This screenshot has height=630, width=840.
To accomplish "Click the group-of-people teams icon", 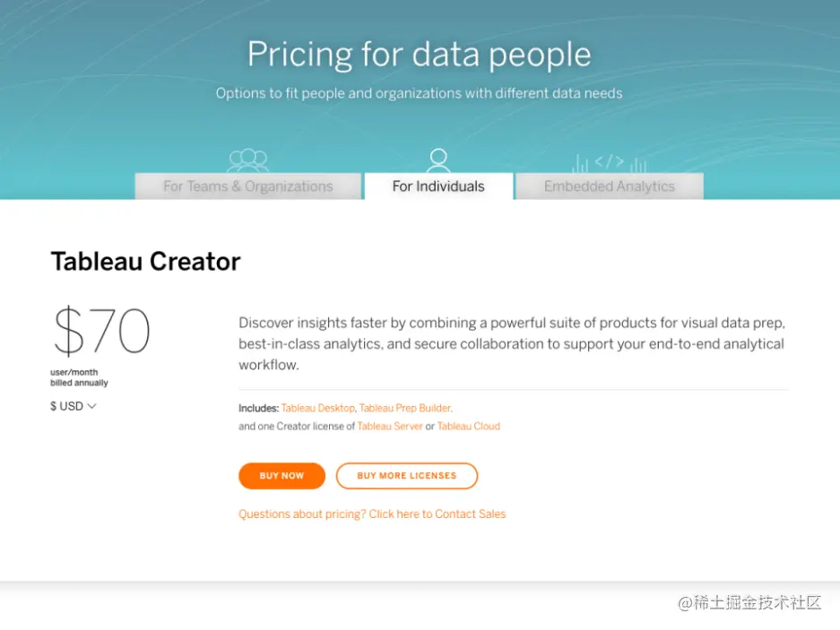I will (x=248, y=160).
